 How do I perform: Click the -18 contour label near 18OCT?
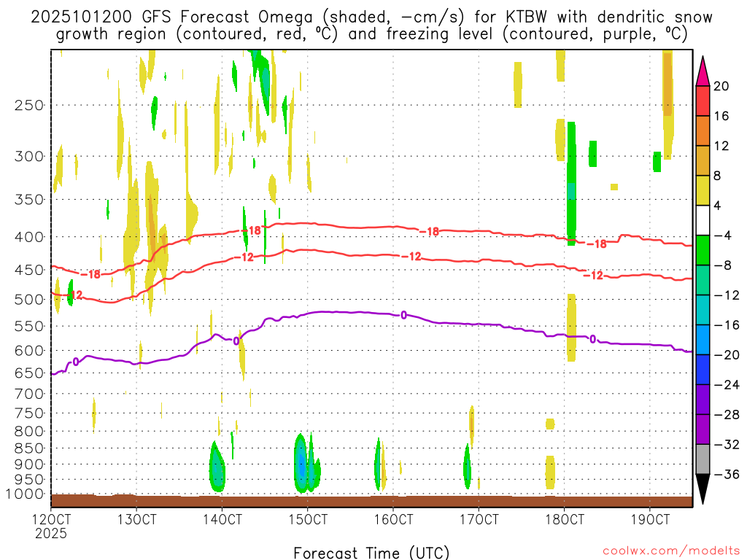[597, 244]
